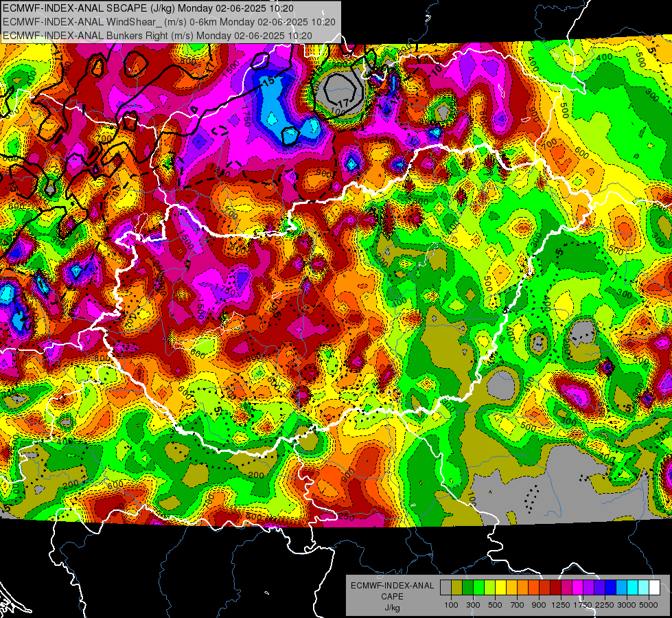Click the 900 value under the color bar
The image size is (672, 618).
click(x=539, y=605)
